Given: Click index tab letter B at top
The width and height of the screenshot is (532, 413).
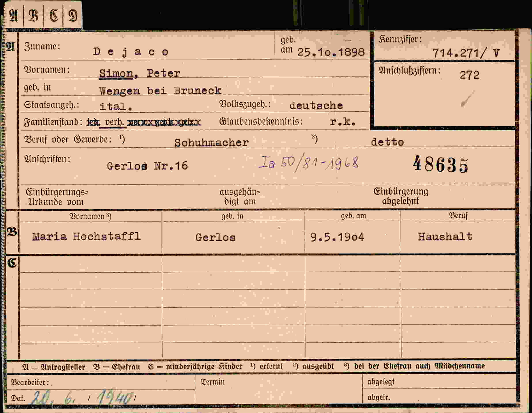Looking at the screenshot, I should [33, 16].
